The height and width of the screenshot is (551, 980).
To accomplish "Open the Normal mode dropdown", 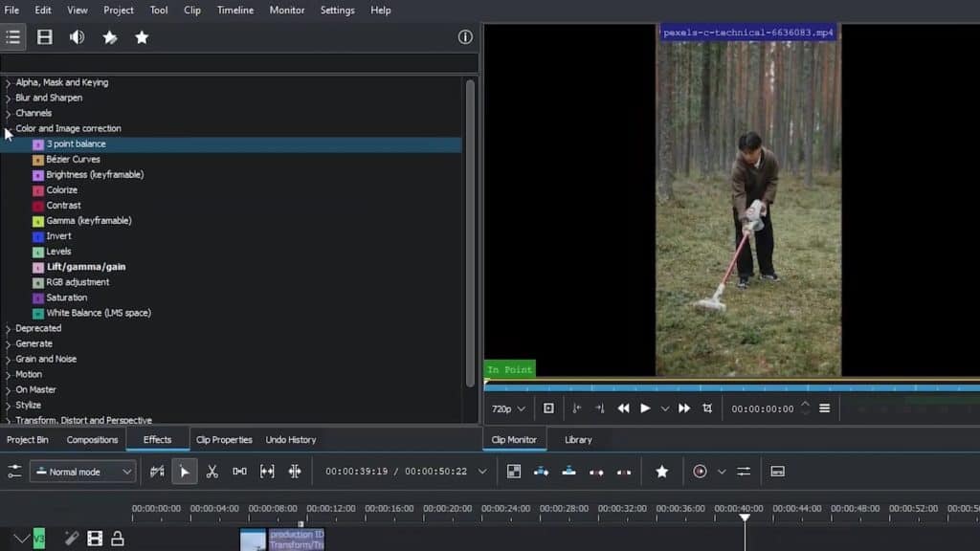I will (82, 471).
